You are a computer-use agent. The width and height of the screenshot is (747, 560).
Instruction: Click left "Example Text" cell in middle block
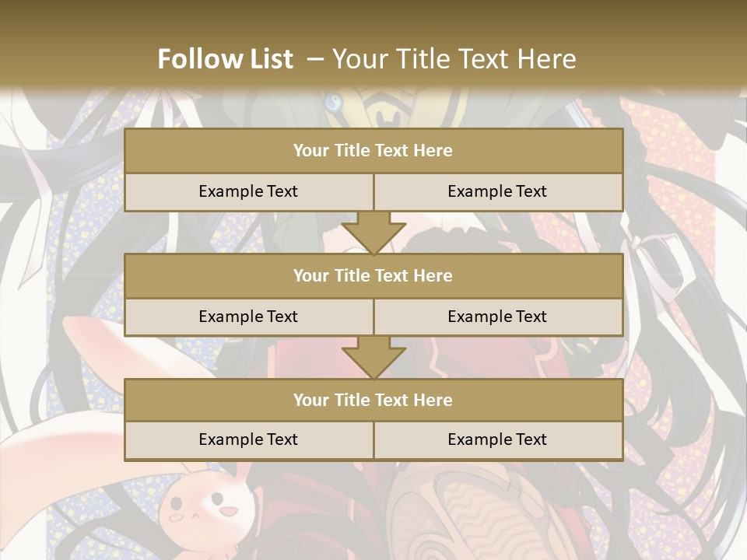248,317
